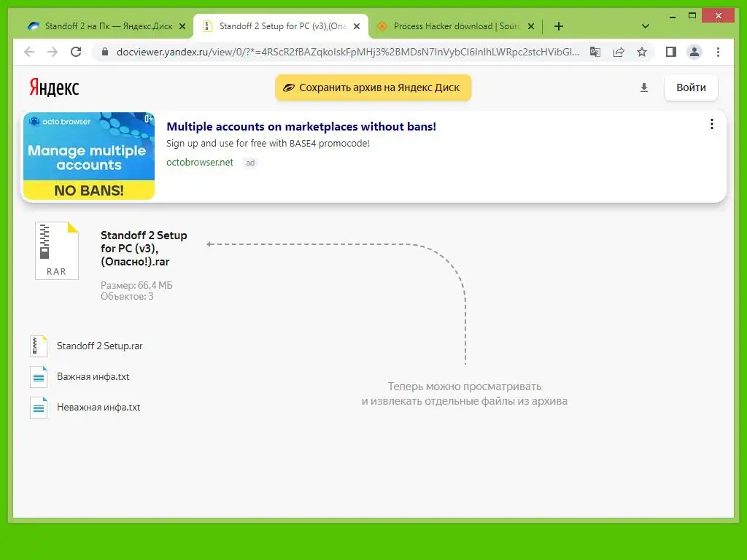Open the translate page icon
The height and width of the screenshot is (560, 747).
click(x=595, y=52)
